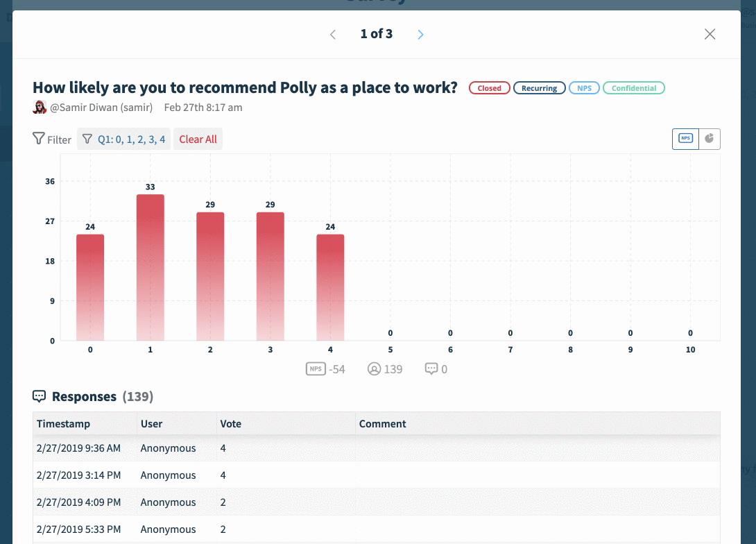
Task: Click the poll date Feb 27th 8:17 am
Action: point(203,108)
